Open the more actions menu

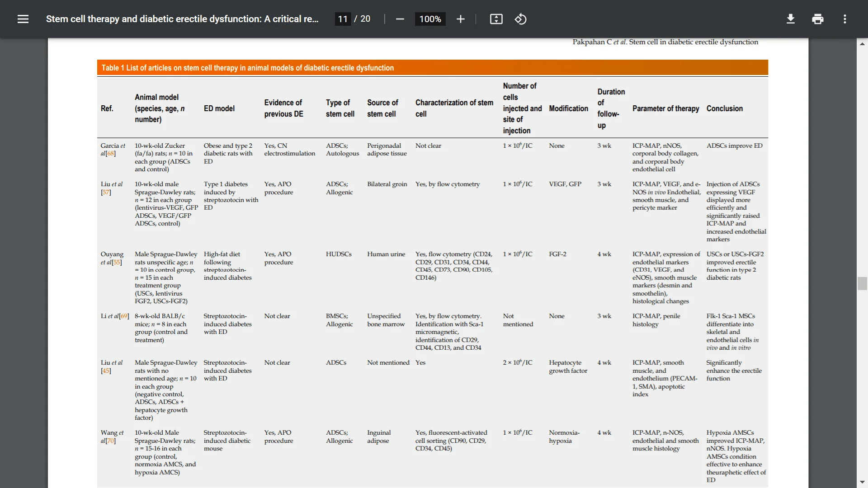coord(844,19)
